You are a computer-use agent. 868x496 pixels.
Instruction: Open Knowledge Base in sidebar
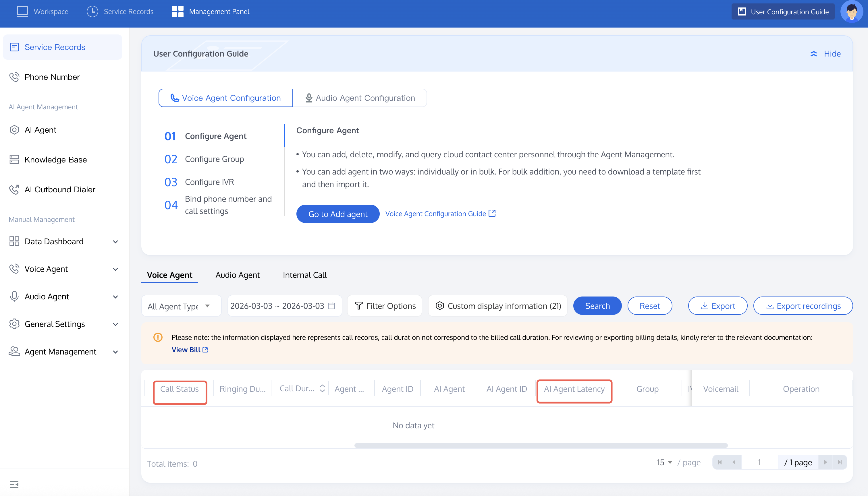tap(55, 159)
